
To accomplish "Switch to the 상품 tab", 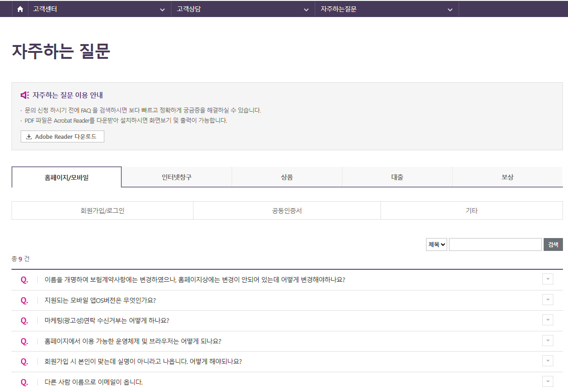I will 287,177.
